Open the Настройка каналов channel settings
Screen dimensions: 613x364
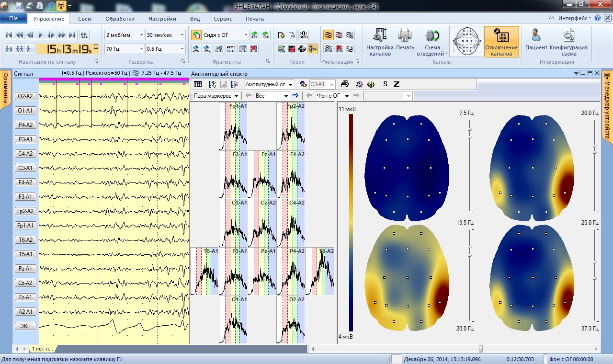[380, 42]
